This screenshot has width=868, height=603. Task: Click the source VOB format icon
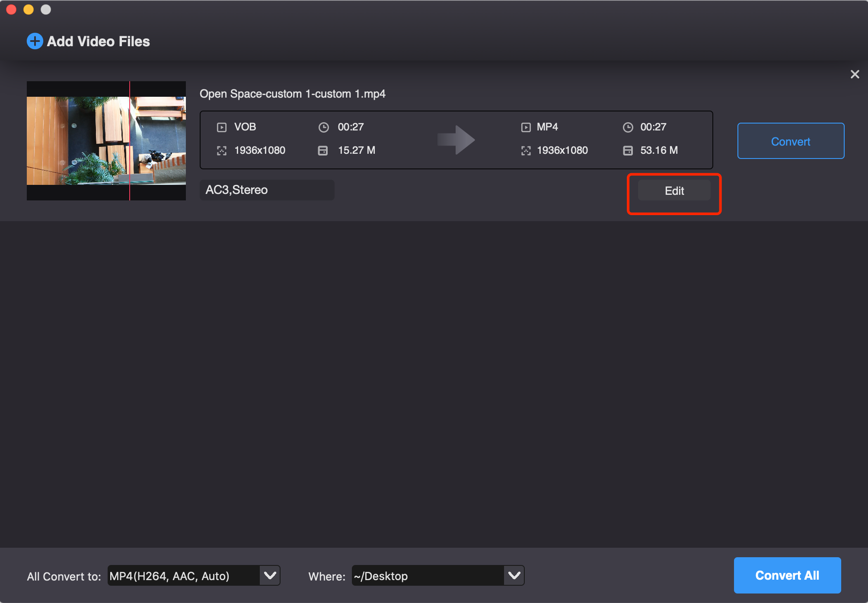[x=222, y=127]
